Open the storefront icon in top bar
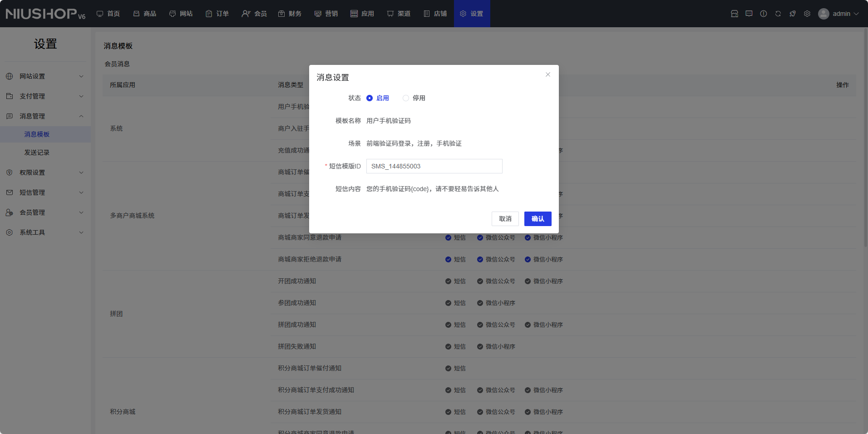The width and height of the screenshot is (868, 434). 735,14
